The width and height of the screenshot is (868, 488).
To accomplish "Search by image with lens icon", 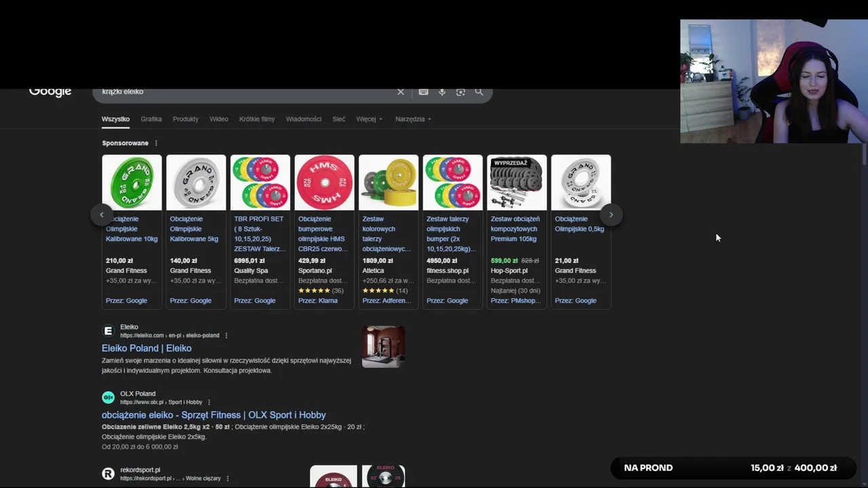I will point(460,92).
